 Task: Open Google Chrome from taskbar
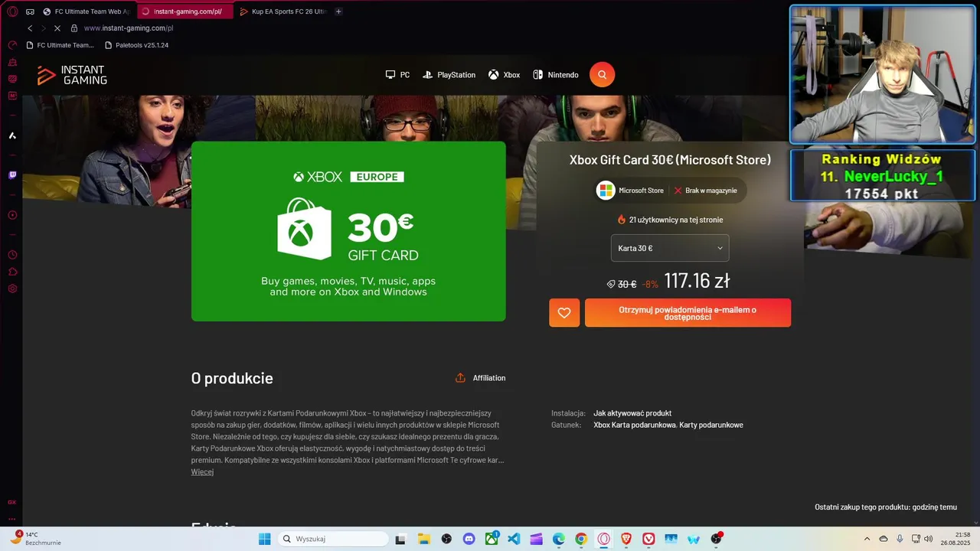[581, 540]
